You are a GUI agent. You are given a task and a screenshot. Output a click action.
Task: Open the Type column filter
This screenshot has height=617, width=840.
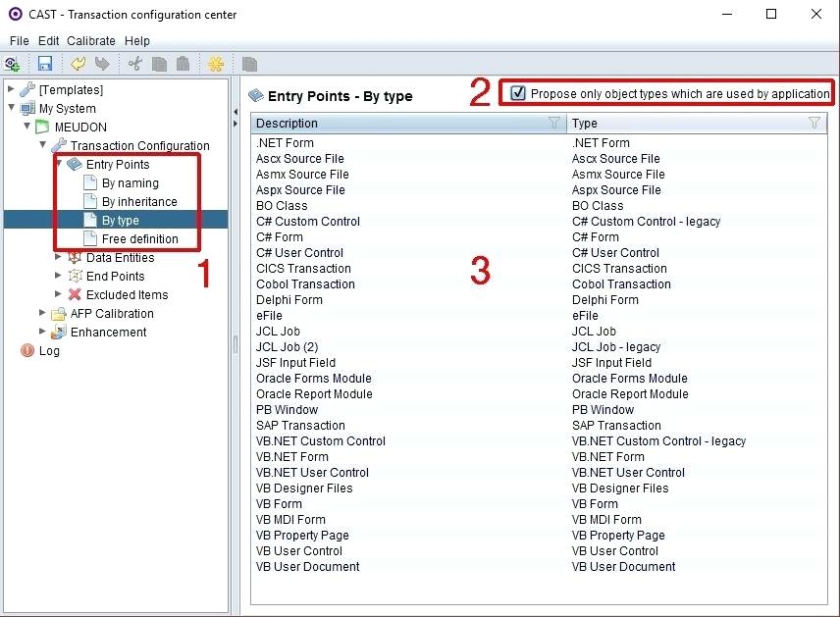click(x=814, y=124)
